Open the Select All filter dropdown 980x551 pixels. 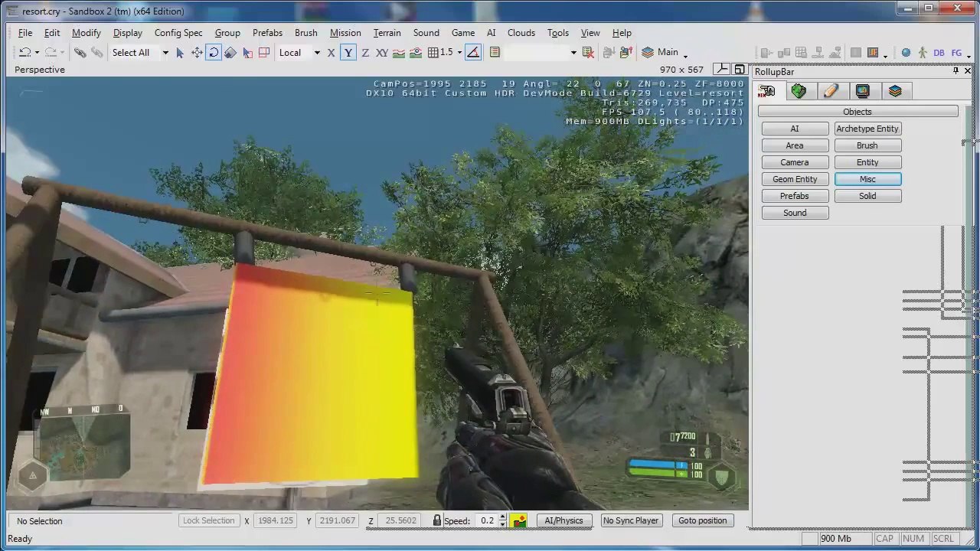click(x=165, y=53)
